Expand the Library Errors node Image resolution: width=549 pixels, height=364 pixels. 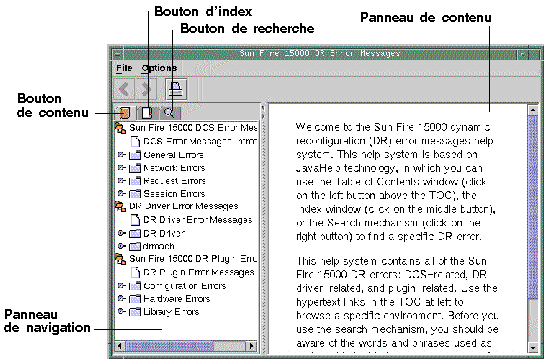[121, 311]
